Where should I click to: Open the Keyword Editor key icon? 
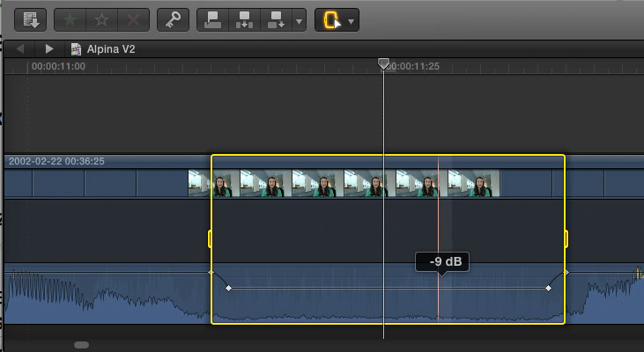click(174, 18)
